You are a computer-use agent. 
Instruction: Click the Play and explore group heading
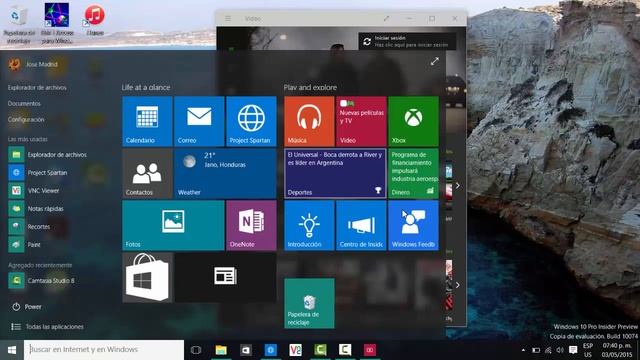click(x=310, y=87)
